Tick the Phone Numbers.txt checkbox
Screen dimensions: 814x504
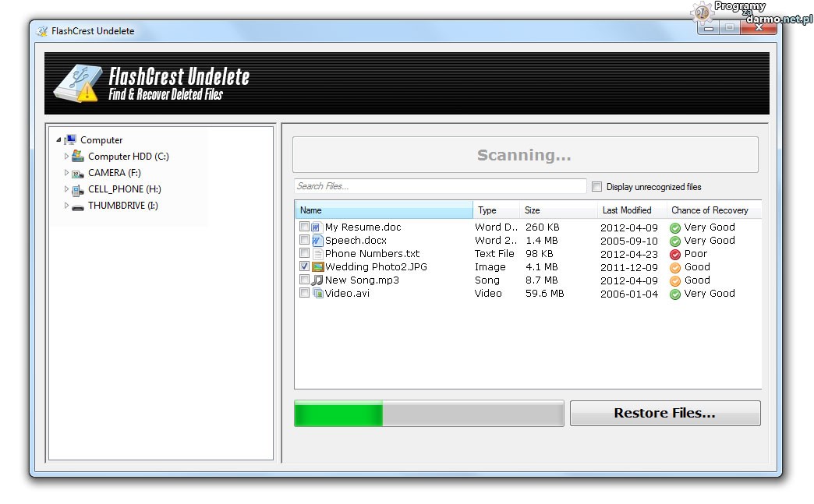tap(304, 254)
